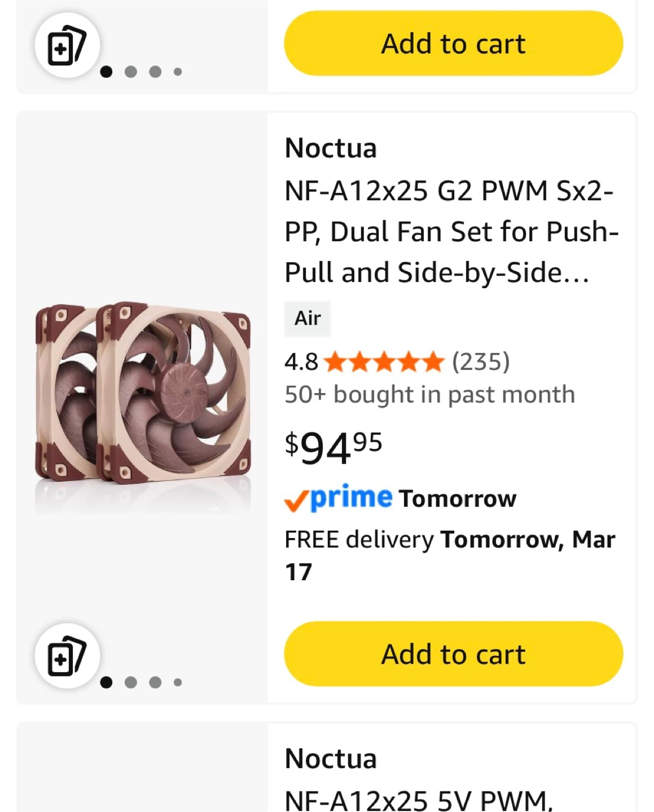Select the $94.95 price
This screenshot has width=654, height=812.
(333, 448)
